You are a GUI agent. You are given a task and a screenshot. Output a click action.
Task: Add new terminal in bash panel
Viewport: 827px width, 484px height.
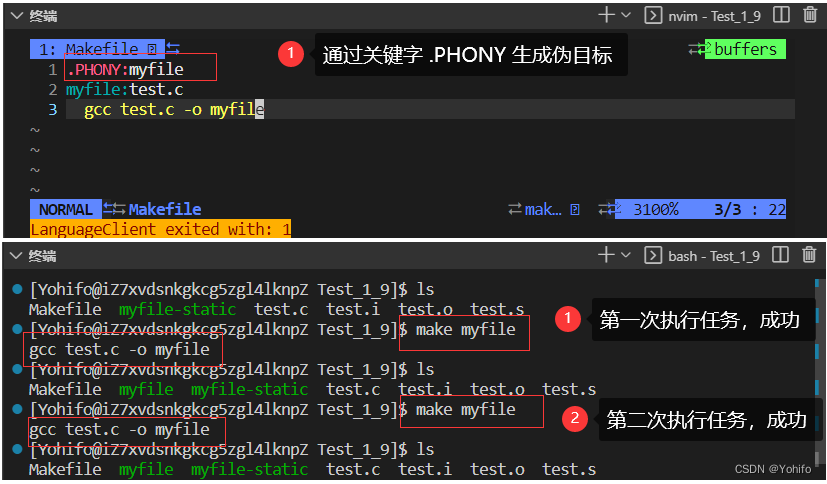(607, 255)
